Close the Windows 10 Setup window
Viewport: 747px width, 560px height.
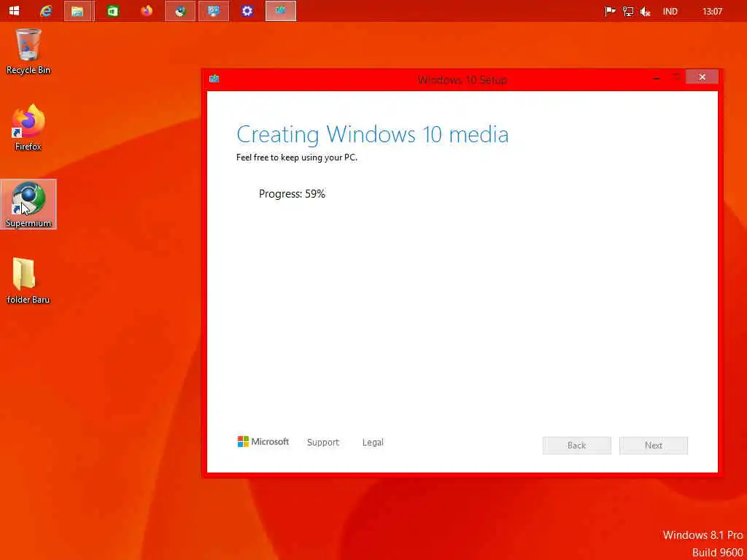click(x=702, y=77)
